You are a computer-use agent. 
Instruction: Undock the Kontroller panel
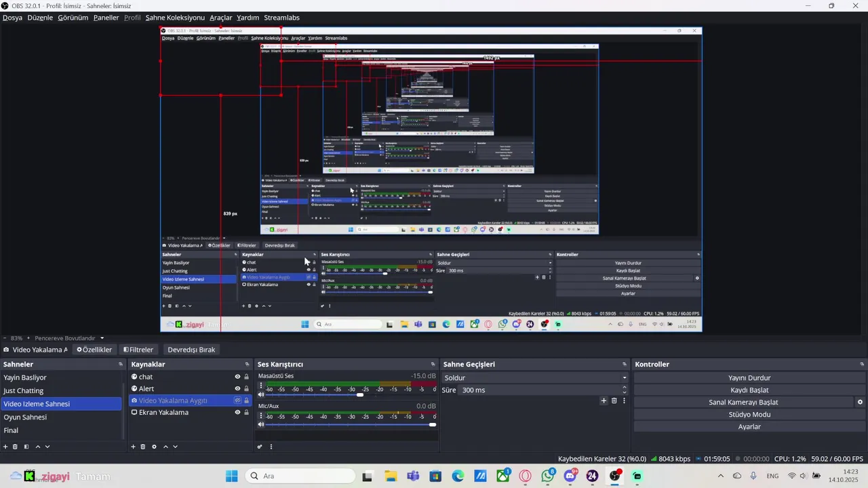point(862,365)
